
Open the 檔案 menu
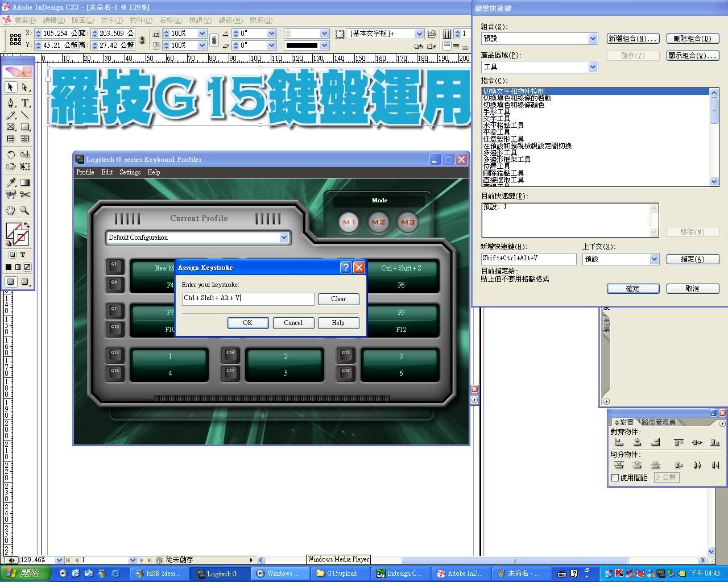coord(25,20)
